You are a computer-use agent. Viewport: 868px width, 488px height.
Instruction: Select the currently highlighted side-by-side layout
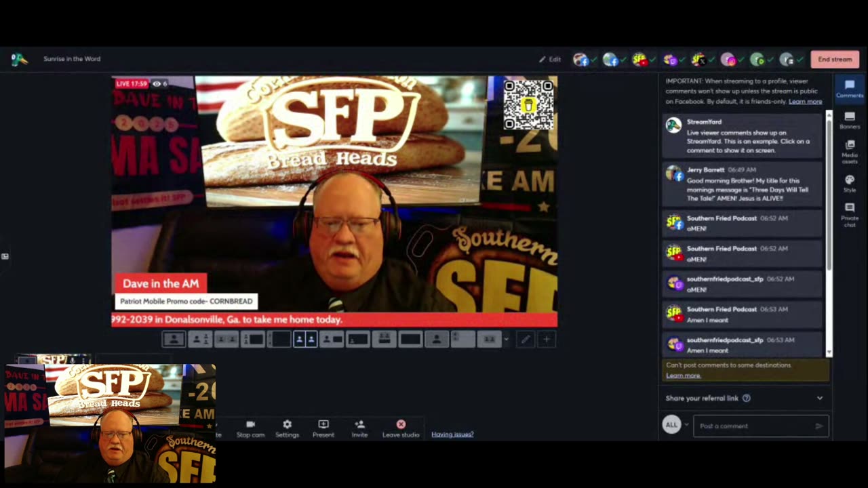tap(305, 339)
